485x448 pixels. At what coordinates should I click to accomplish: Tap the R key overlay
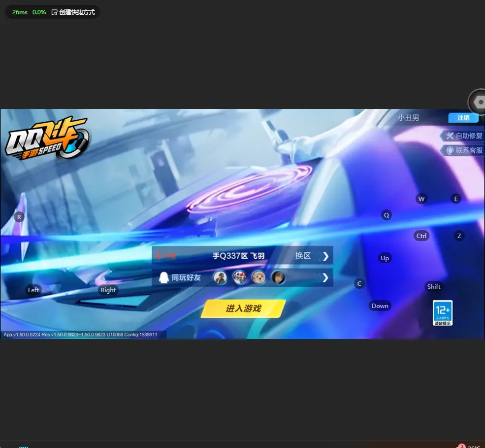click(x=19, y=217)
